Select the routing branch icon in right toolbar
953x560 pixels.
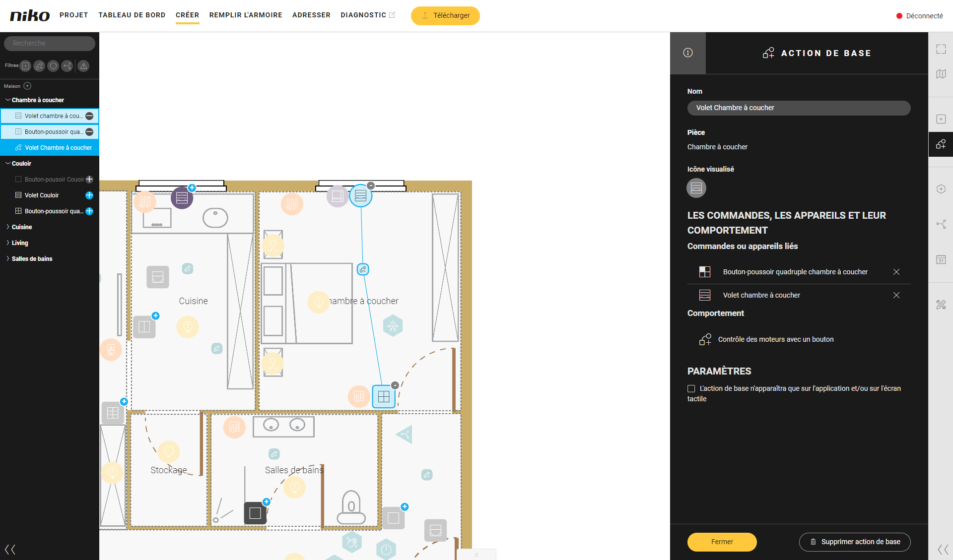(x=941, y=224)
